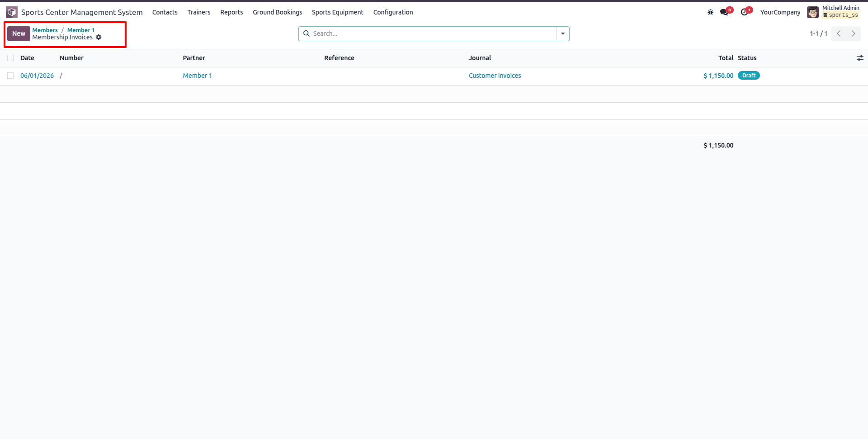Viewport: 868px width, 439px height.
Task: Open the Customer Invoices journal cell
Action: pyautogui.click(x=495, y=76)
